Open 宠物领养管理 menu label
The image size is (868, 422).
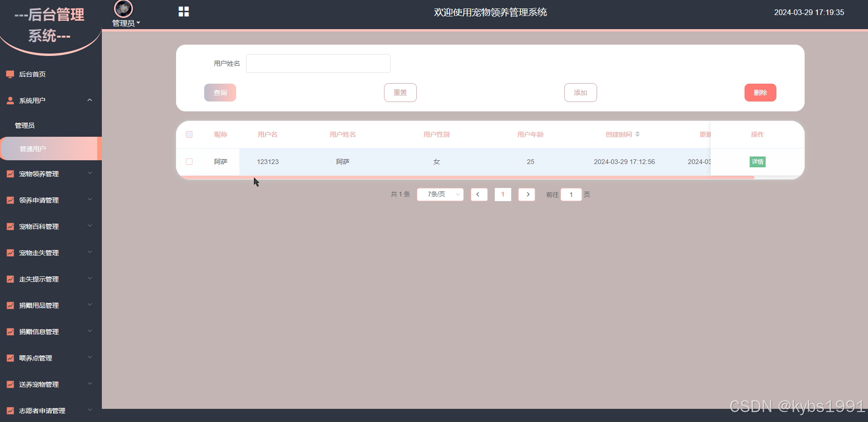[x=39, y=174]
